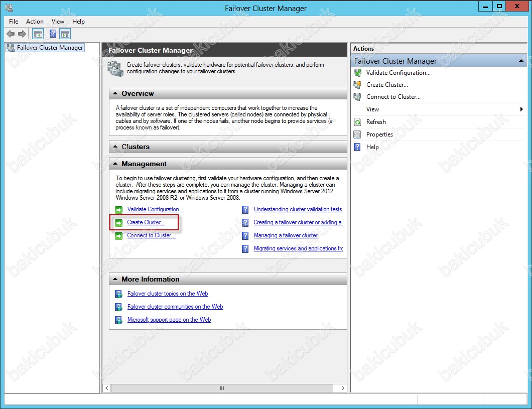Click Refresh in Actions pane
Viewport: 532px width, 409px height.
click(x=376, y=122)
